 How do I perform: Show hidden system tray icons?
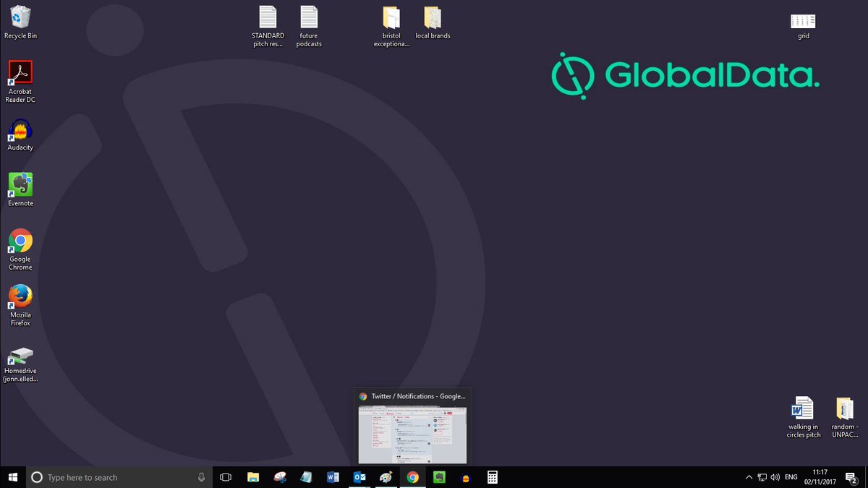coord(749,477)
